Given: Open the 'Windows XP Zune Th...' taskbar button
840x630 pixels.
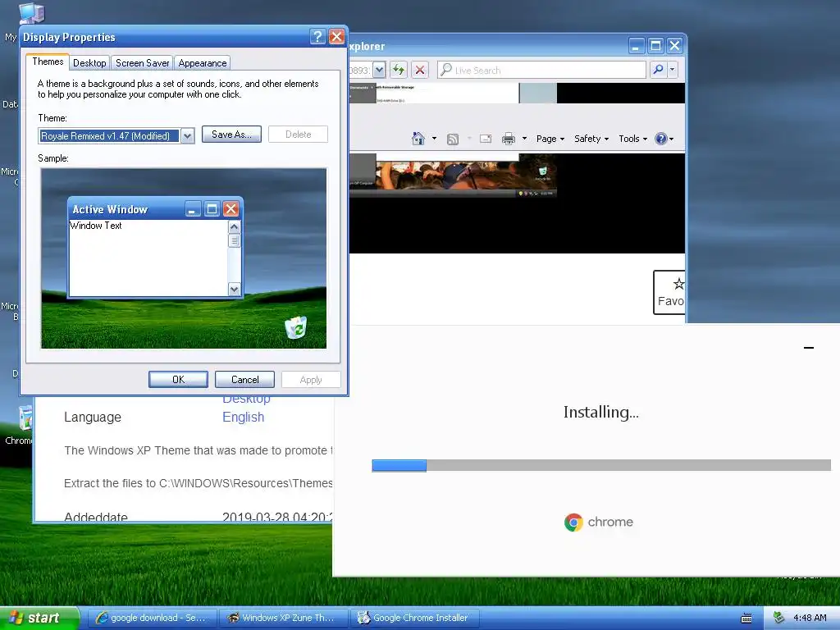Looking at the screenshot, I should tap(284, 618).
